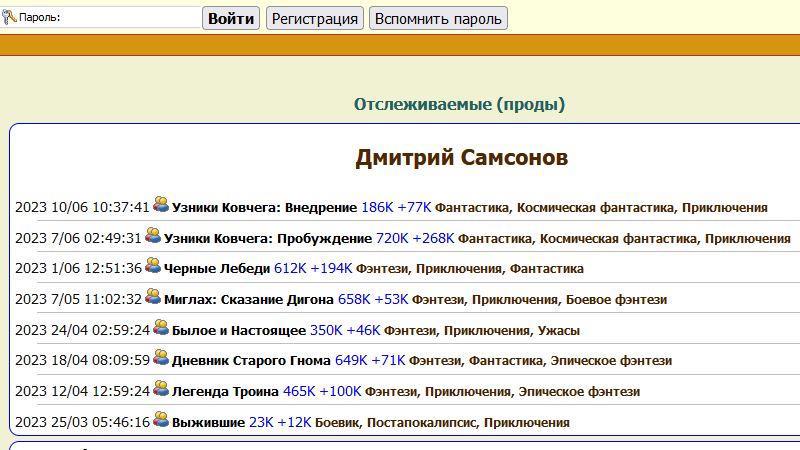Click date 2023 25/03 05:46:16
Viewport: 800px width, 450px height.
(x=82, y=422)
